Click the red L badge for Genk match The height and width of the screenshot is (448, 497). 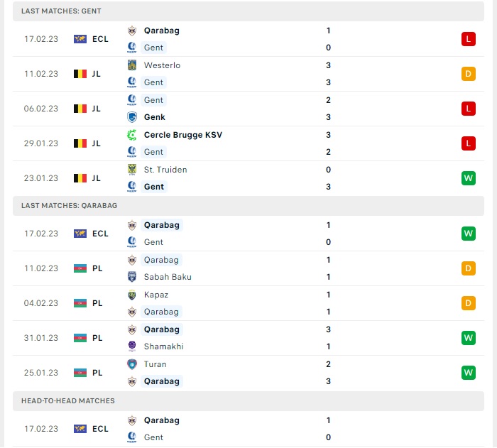click(x=468, y=109)
